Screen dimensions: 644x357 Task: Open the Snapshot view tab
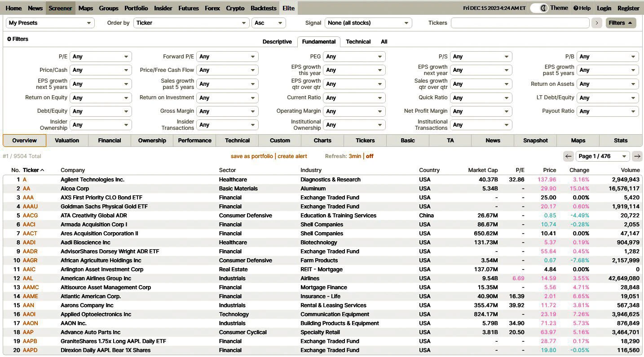[535, 141]
